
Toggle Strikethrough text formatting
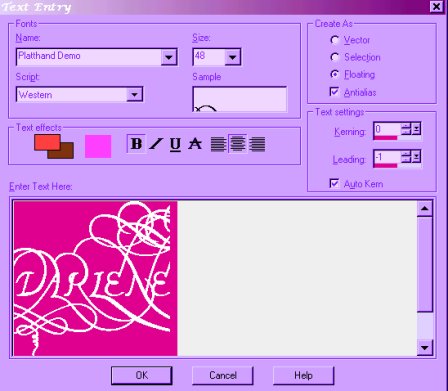pyautogui.click(x=195, y=144)
